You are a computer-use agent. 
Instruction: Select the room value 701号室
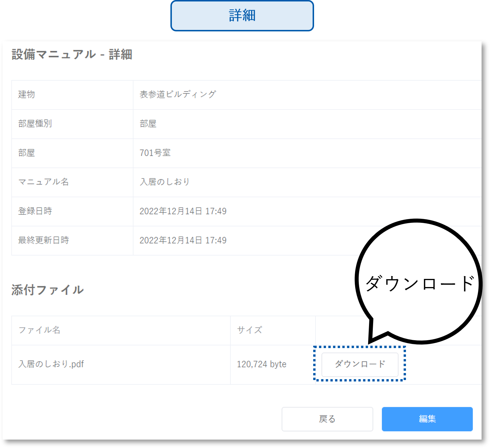tap(156, 153)
